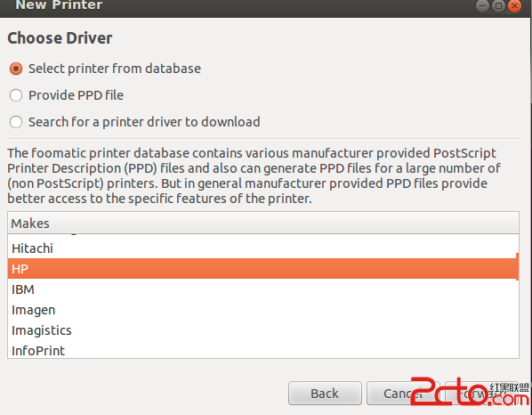This screenshot has height=415, width=532.
Task: Select Hitachi in the makes list
Action: (263, 248)
